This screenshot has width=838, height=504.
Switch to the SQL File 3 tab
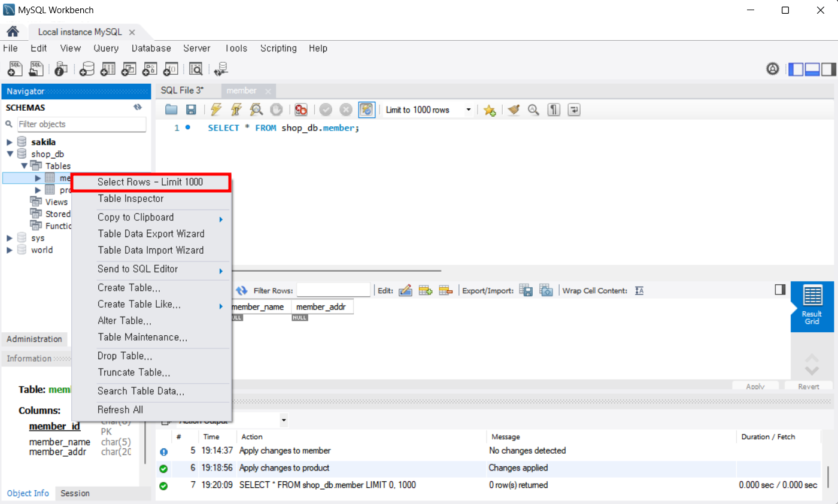pos(182,90)
